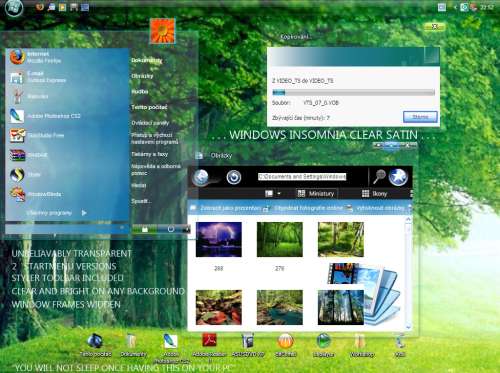The height and width of the screenshot is (373, 500).
Task: Open the views dropdown arrow in toolbar
Action: coord(279,194)
